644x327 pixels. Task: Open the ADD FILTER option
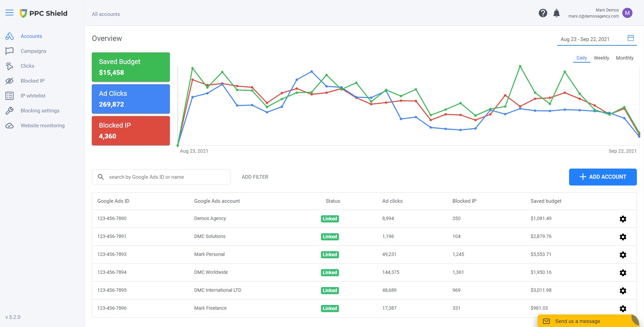[255, 177]
